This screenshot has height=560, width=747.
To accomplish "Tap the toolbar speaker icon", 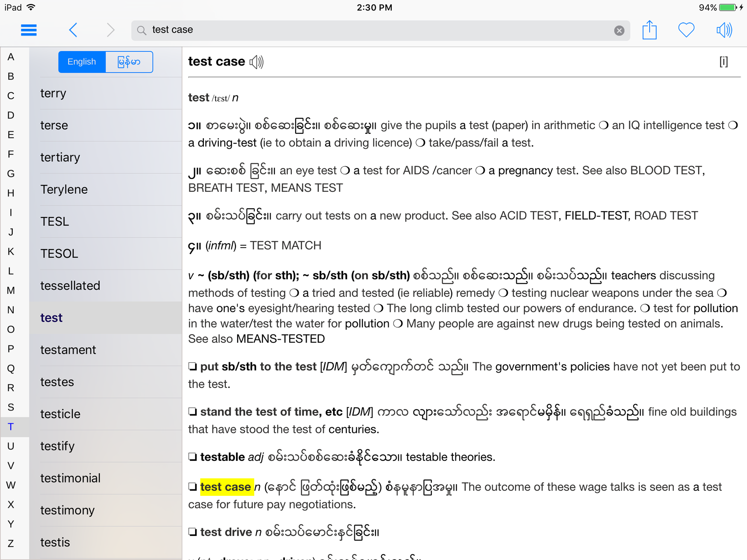I will 724,30.
